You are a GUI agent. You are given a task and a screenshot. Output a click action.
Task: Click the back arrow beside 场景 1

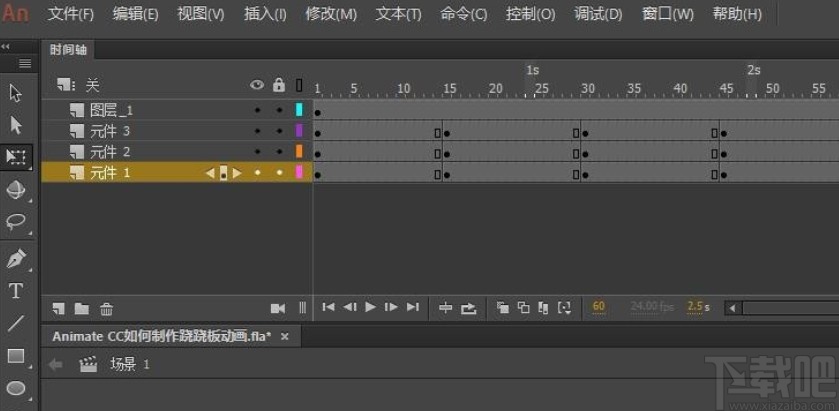coord(56,365)
